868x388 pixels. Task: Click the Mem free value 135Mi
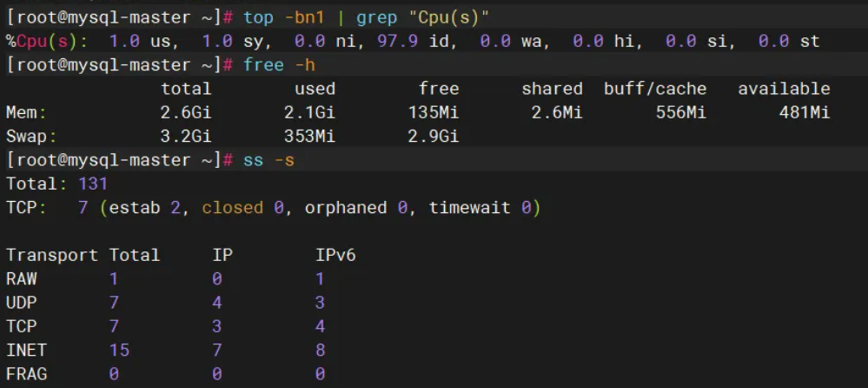(434, 113)
